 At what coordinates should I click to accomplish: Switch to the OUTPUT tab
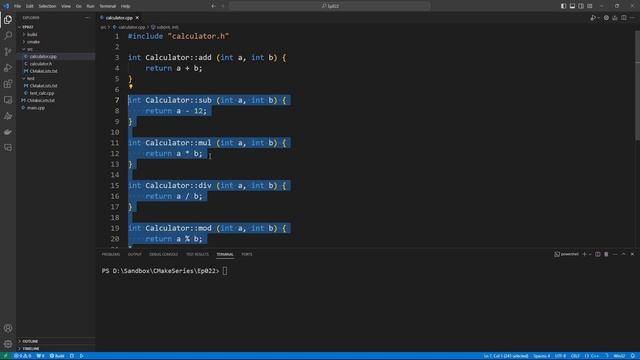135,254
